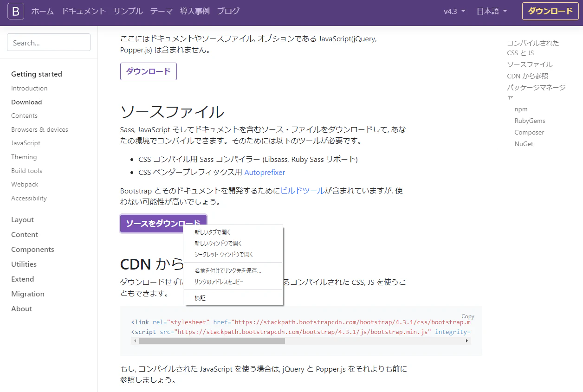
Task: Go to Build tools page
Action: (26, 171)
